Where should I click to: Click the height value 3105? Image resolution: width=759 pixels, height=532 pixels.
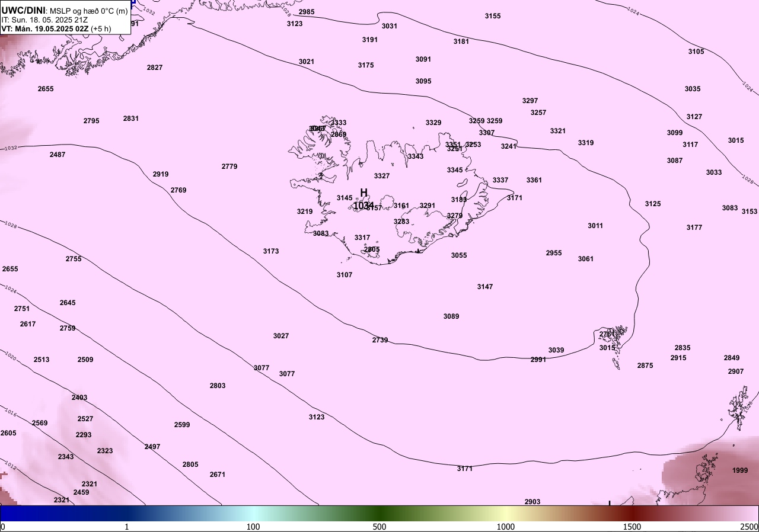coord(696,52)
